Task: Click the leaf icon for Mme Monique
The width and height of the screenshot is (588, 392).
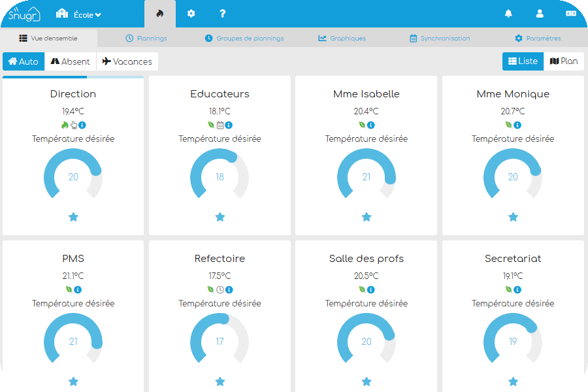Action: coord(508,125)
